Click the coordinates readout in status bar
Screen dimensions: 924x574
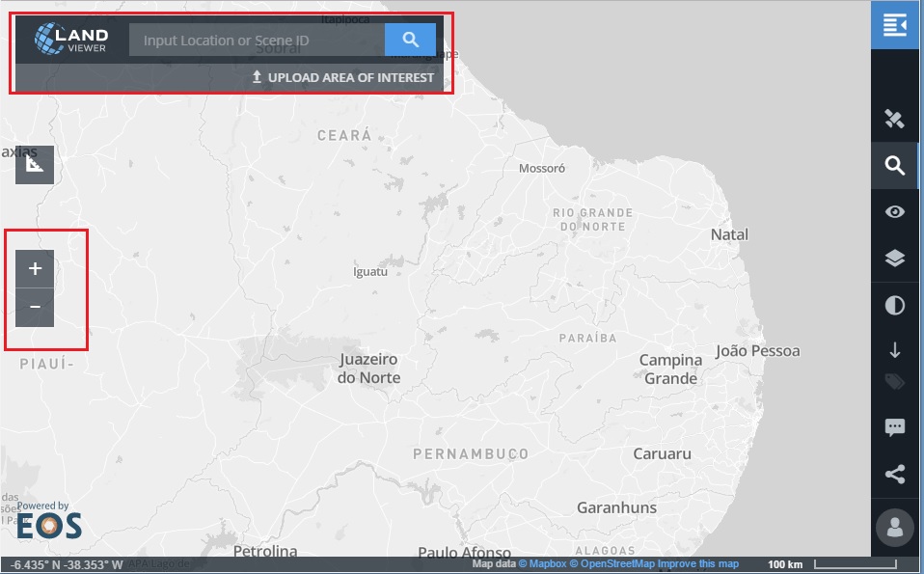coord(66,565)
